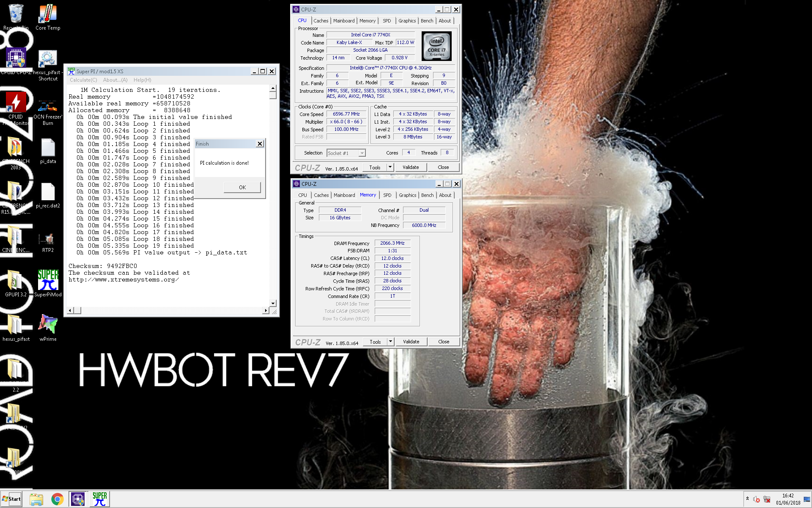Open the taskbar clock showing 16:42
This screenshot has width=812, height=508.
788,499
